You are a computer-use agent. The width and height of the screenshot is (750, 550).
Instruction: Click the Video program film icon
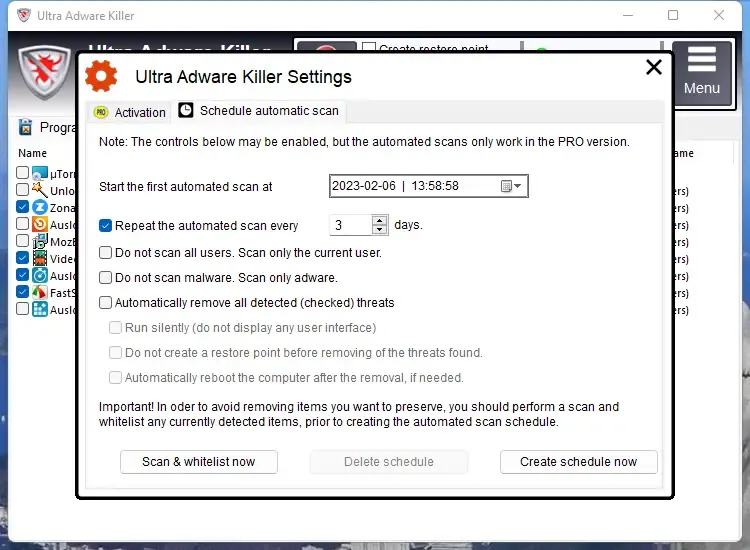click(x=40, y=258)
